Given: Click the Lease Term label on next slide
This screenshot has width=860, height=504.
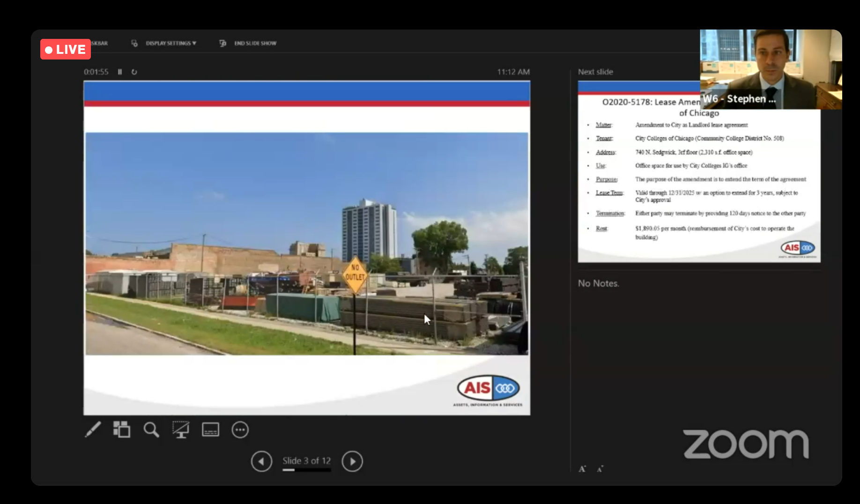Looking at the screenshot, I should coord(609,193).
